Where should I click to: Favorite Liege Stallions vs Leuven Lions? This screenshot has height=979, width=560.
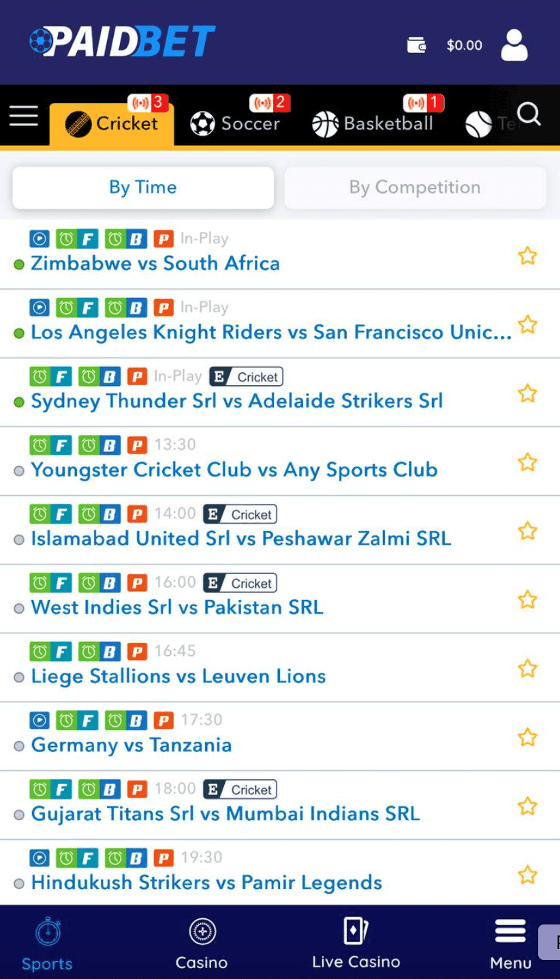tap(527, 669)
